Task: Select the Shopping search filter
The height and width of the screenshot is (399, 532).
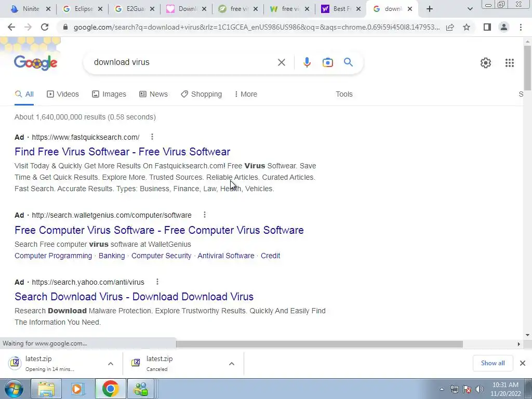Action: coord(201,95)
